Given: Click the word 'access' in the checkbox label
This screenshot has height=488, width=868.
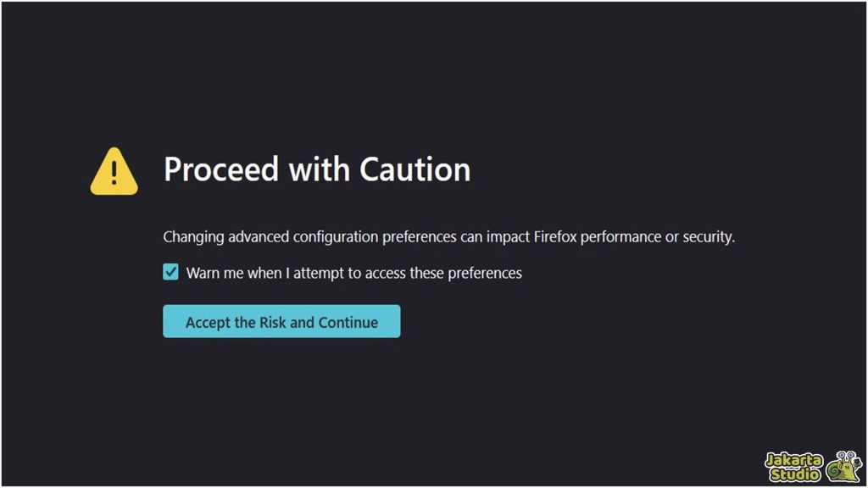Looking at the screenshot, I should click(381, 273).
